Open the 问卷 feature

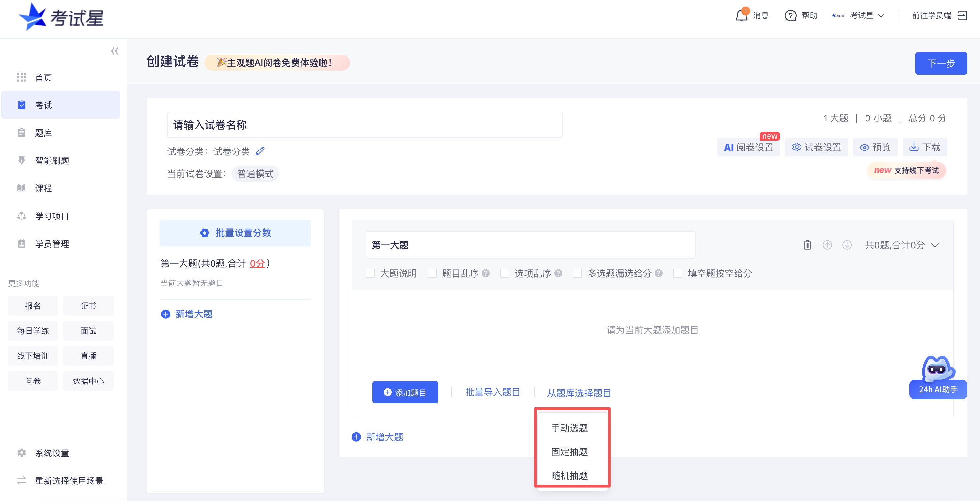pyautogui.click(x=33, y=381)
